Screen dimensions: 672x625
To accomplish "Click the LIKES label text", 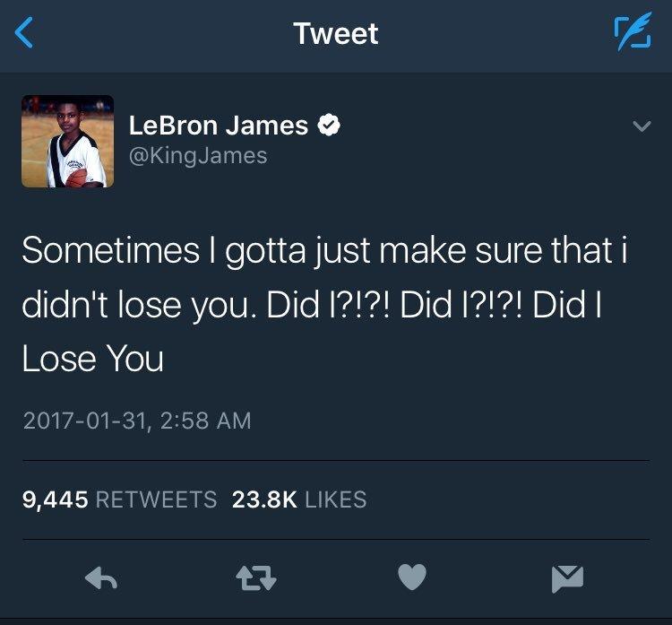I will click(336, 499).
